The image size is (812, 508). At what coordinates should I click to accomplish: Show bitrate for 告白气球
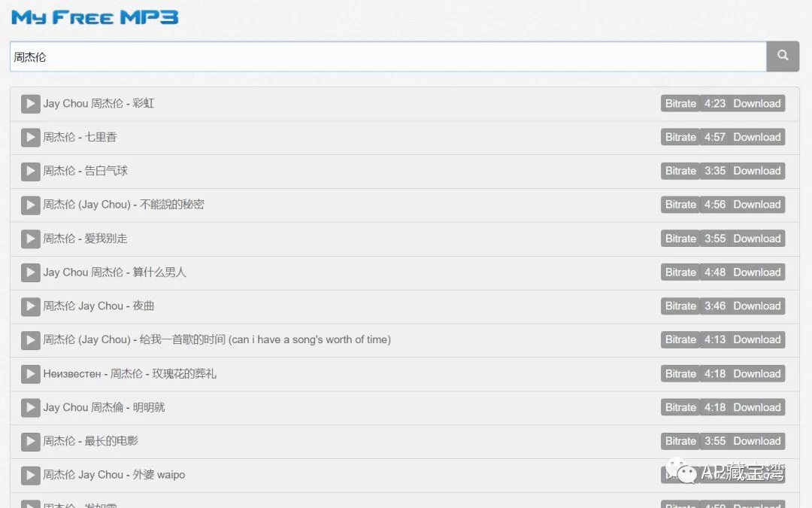pos(680,171)
